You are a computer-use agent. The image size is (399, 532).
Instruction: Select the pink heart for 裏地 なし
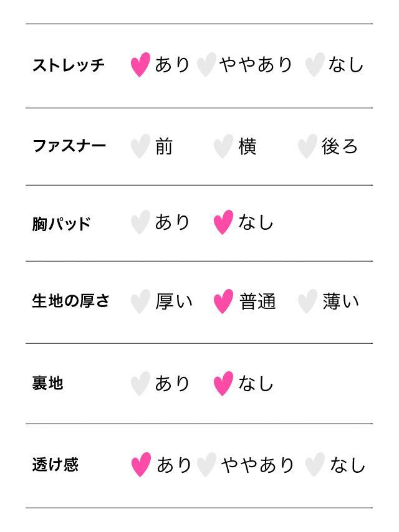tap(223, 384)
